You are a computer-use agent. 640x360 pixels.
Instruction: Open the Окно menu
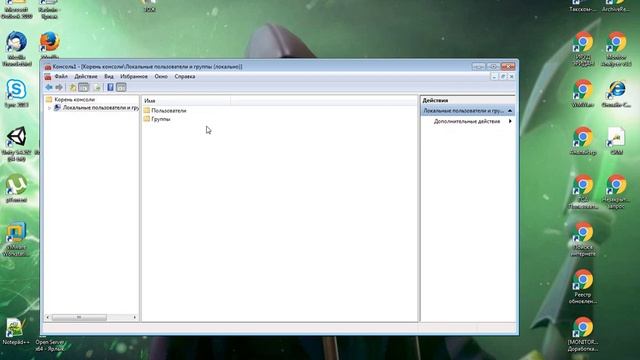tap(161, 76)
